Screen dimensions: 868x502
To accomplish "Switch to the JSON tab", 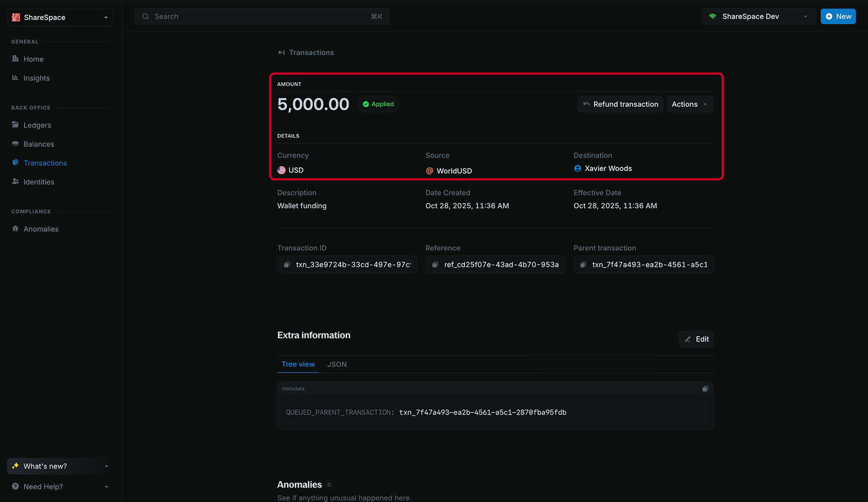I will 337,364.
